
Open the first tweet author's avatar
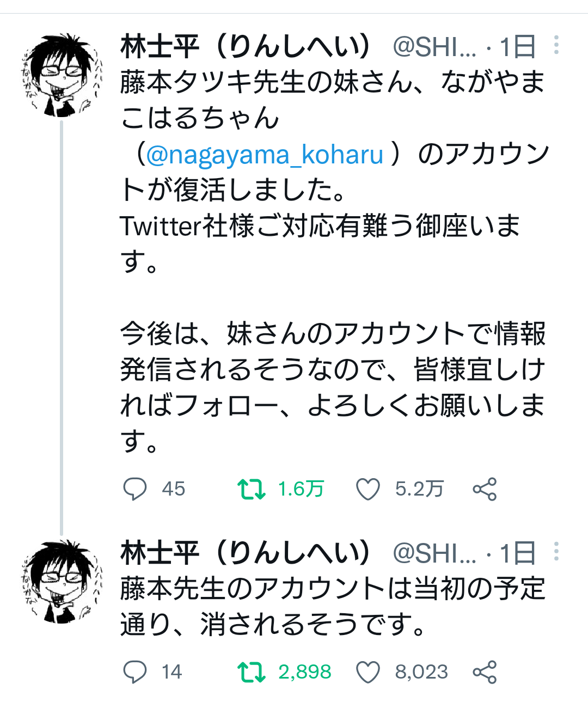point(62,75)
